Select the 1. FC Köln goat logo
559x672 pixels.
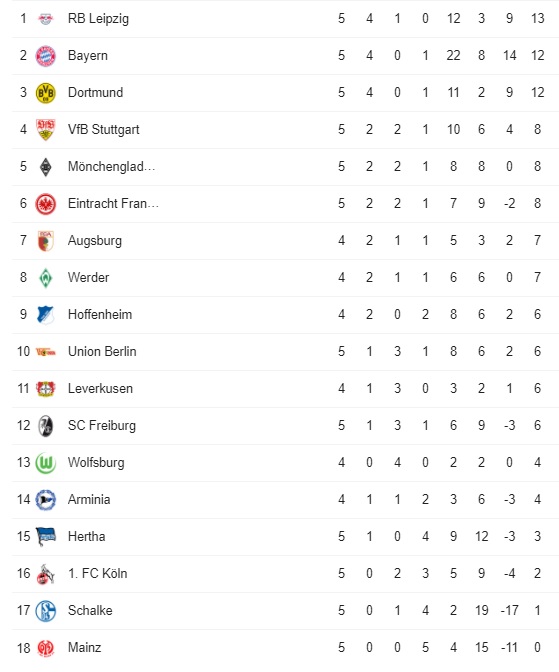tap(45, 574)
